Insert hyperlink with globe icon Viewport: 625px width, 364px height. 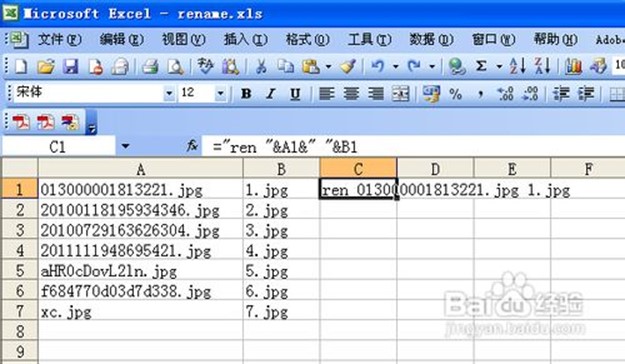coord(456,66)
